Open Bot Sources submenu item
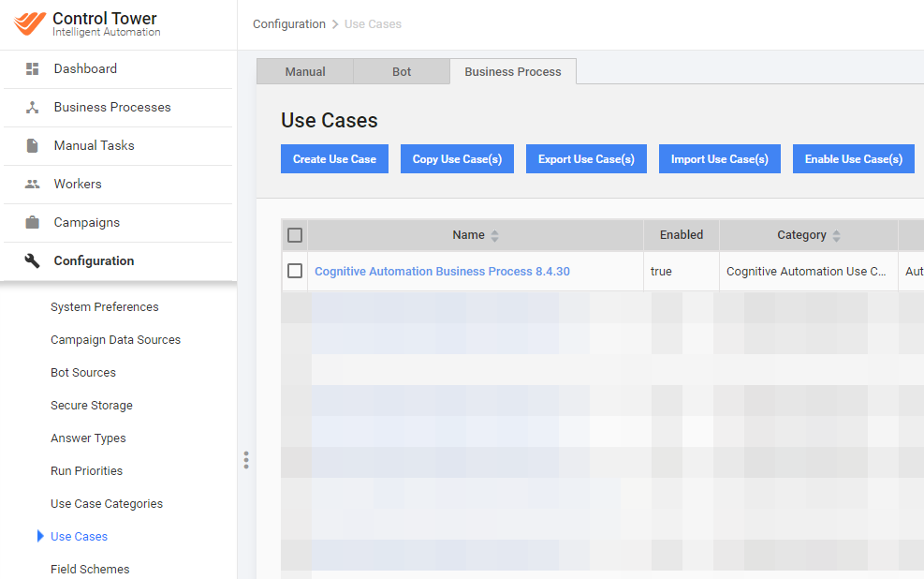Screen dimensions: 924x579 click(83, 373)
